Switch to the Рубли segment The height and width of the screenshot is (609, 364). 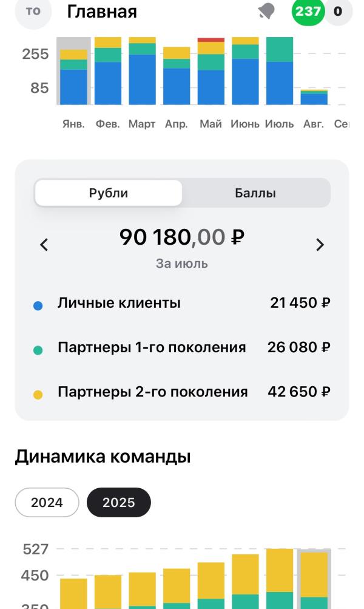(x=108, y=193)
